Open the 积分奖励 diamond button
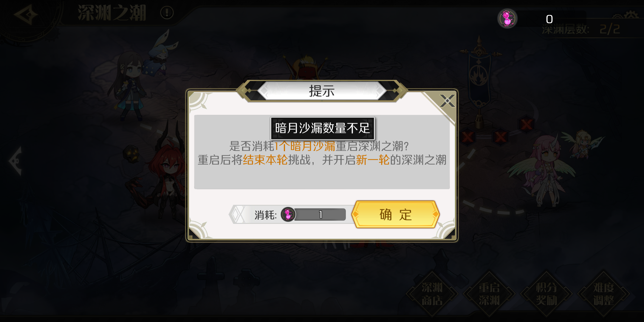Screen dimensions: 644x322 (547, 294)
